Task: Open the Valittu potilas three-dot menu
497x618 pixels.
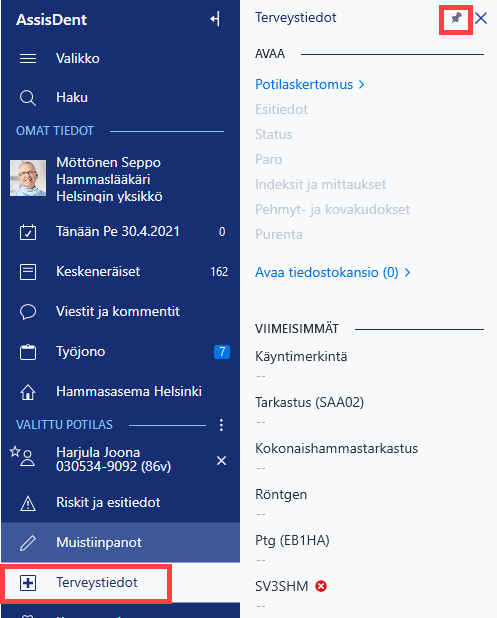Action: tap(222, 425)
